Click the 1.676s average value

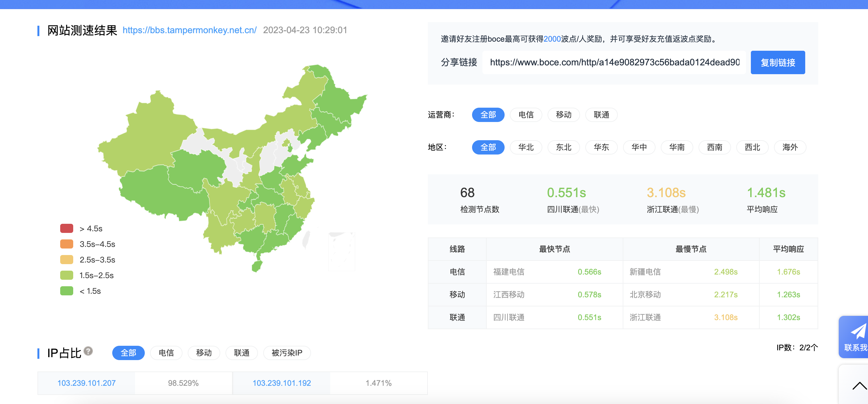(788, 272)
